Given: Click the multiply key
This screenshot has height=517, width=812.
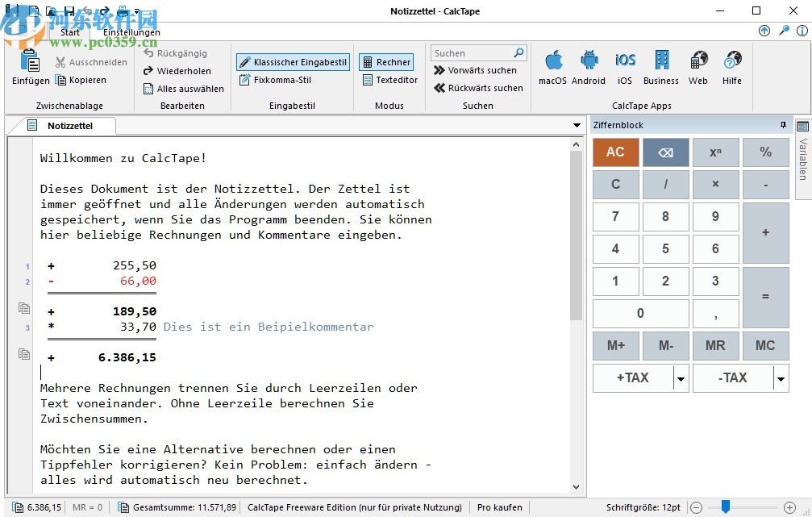Looking at the screenshot, I should (716, 185).
